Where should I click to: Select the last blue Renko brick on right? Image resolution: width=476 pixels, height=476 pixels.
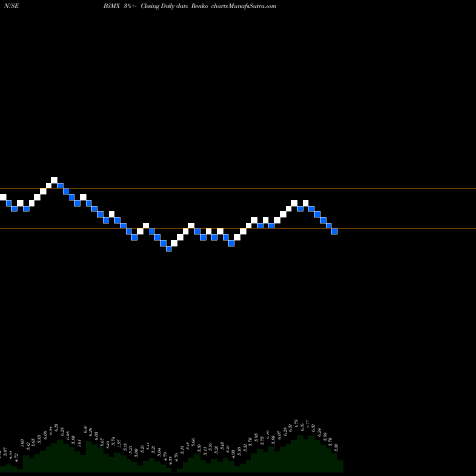[x=334, y=232]
